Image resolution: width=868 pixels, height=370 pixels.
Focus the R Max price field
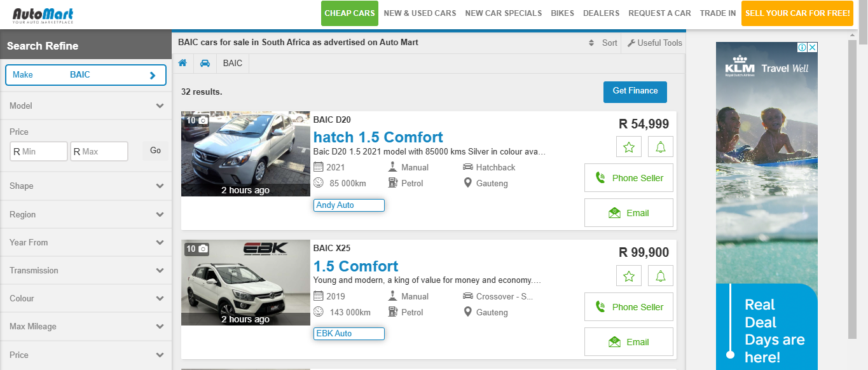99,151
